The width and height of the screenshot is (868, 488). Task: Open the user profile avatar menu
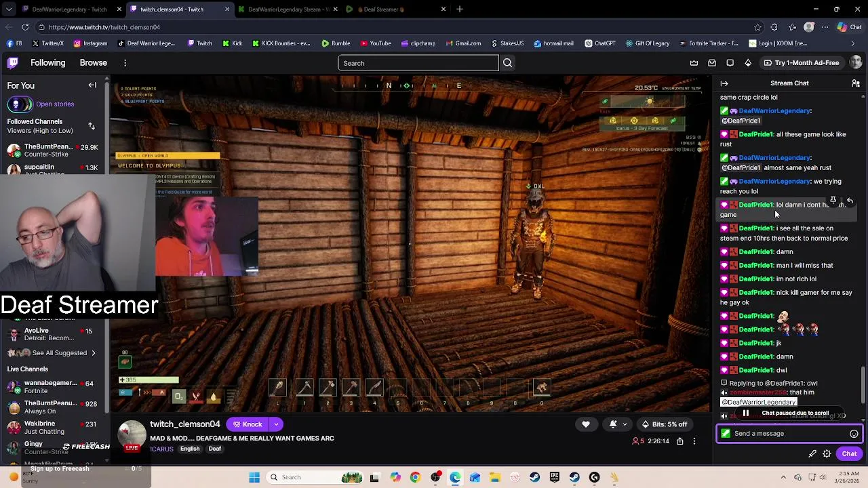tap(856, 62)
